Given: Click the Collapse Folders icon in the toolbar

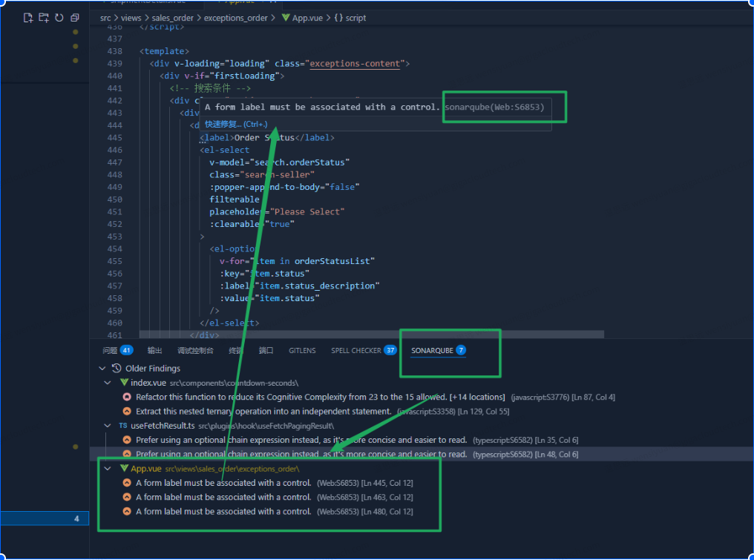Looking at the screenshot, I should [x=74, y=17].
